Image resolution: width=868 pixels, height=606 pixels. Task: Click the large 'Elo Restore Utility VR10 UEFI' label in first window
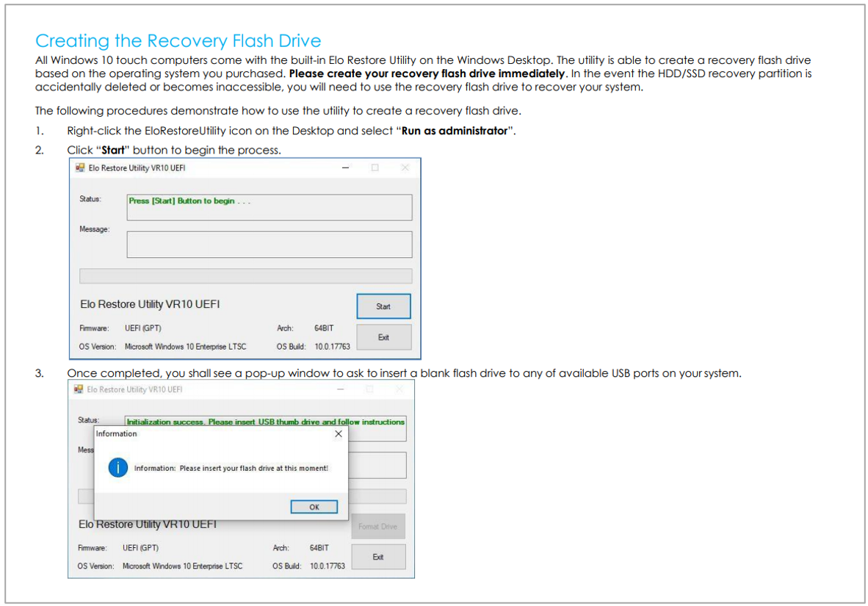point(150,304)
